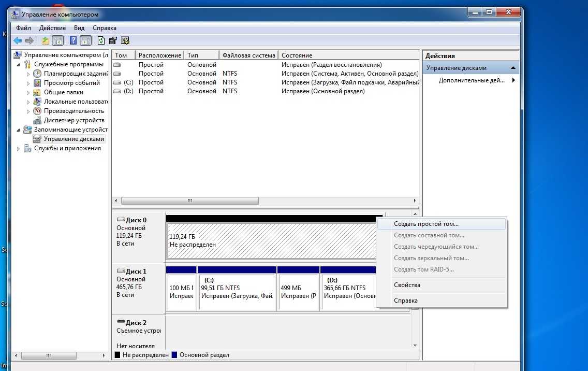Click the Properties toolbar icon
588x371 pixels.
click(x=113, y=40)
